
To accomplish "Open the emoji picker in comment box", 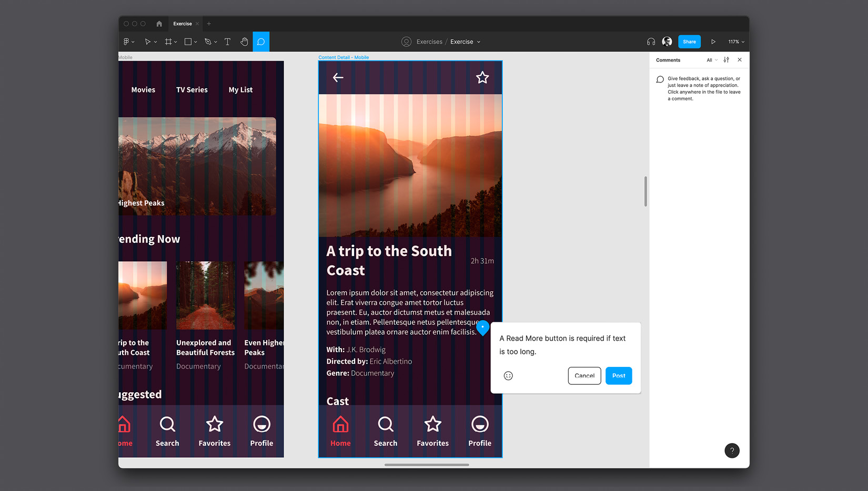I will [x=508, y=375].
